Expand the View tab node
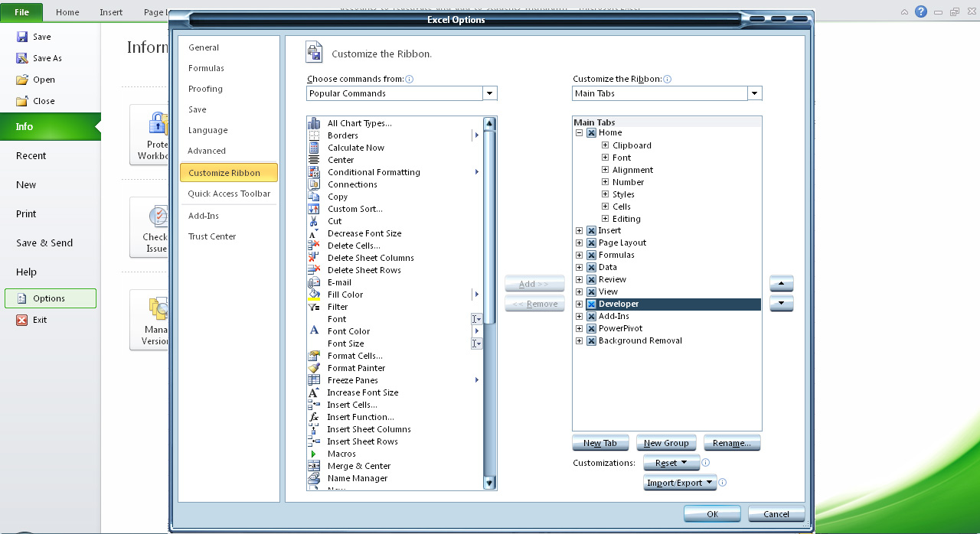The width and height of the screenshot is (980, 534). tap(580, 291)
